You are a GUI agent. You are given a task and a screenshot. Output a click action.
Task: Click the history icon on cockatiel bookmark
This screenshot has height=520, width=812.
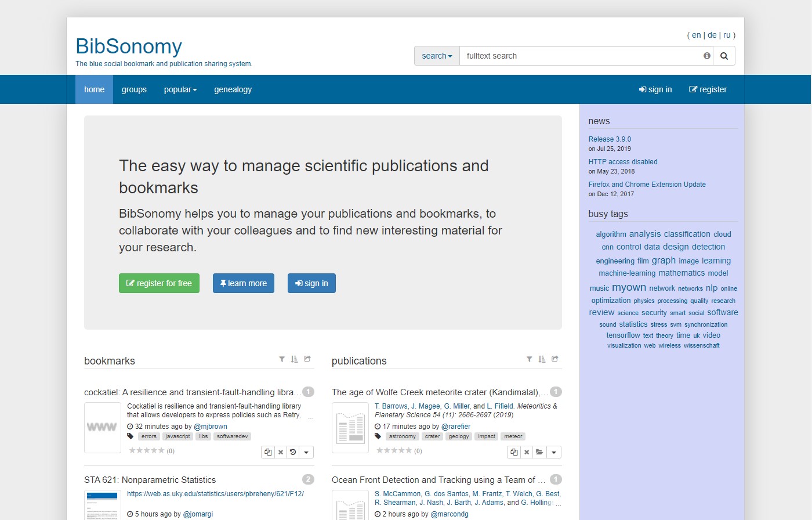[x=293, y=452]
